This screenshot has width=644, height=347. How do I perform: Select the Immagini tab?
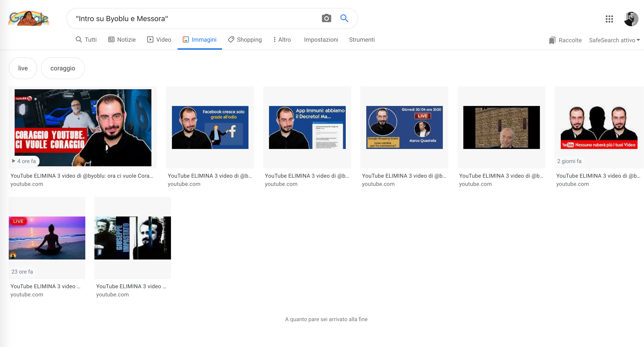point(199,40)
